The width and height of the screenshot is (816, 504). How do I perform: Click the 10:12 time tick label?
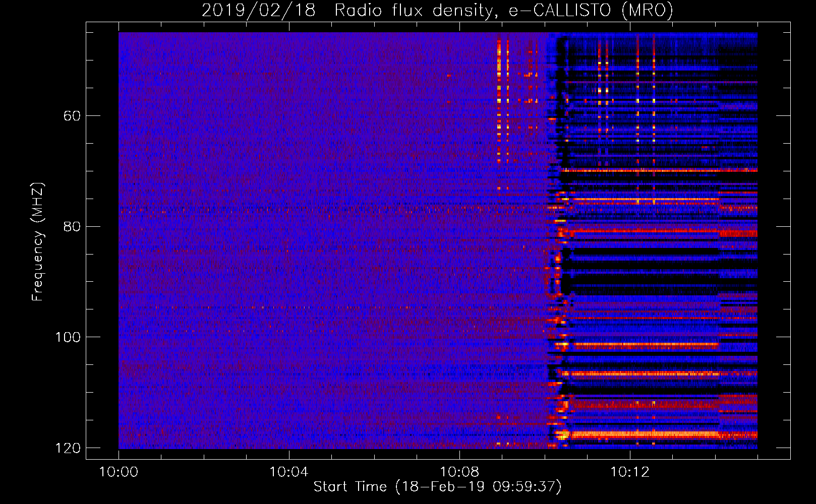(629, 472)
